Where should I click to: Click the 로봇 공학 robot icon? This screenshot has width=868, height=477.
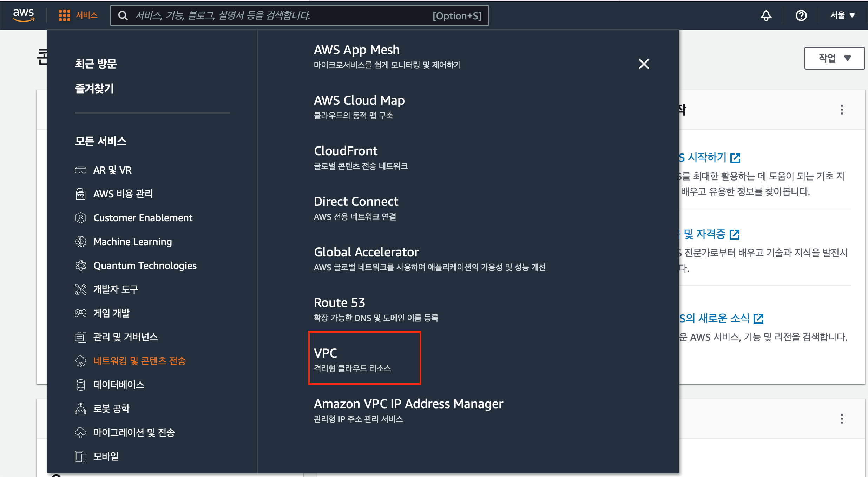coord(81,409)
